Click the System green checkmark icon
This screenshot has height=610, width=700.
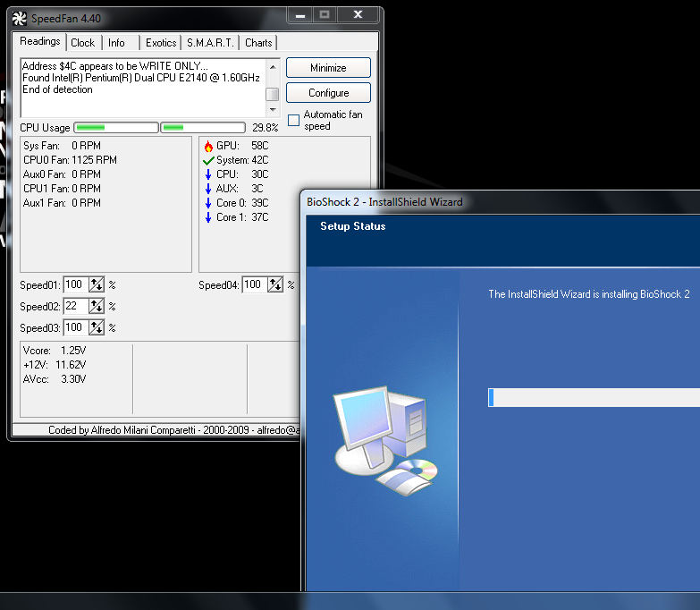pos(208,160)
